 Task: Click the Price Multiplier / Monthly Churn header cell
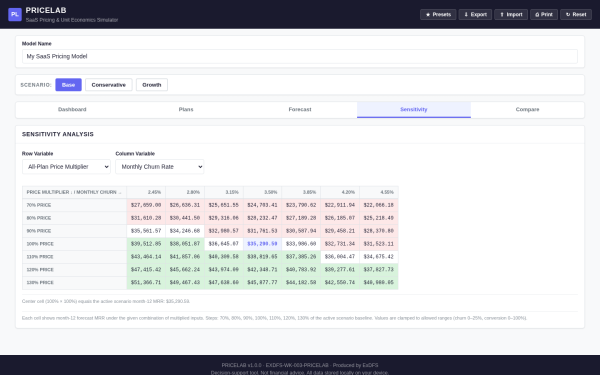pos(75,192)
